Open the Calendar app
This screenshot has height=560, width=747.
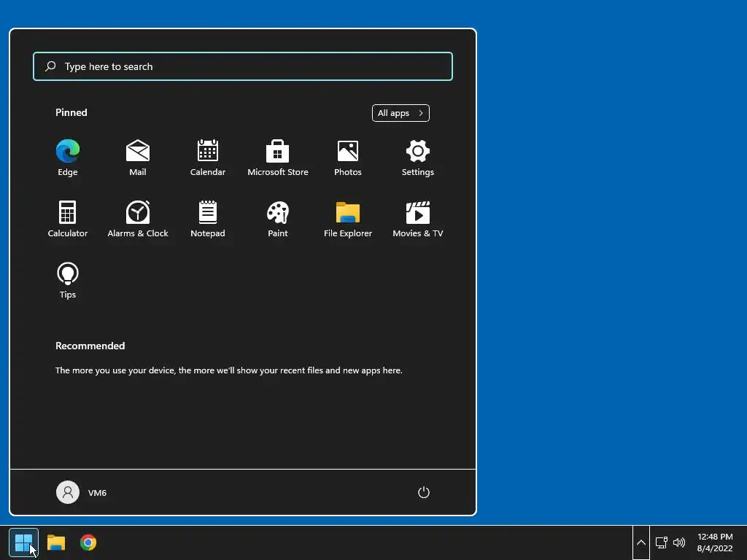pyautogui.click(x=208, y=157)
